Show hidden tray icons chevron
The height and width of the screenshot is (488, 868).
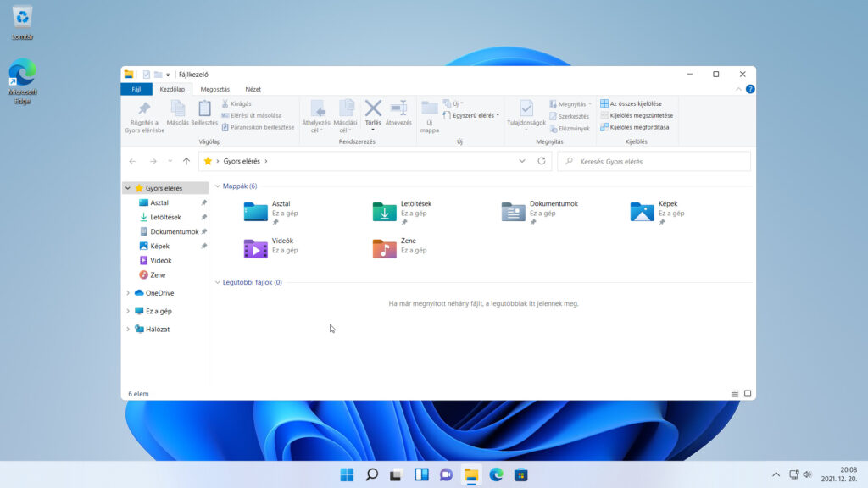coord(776,474)
